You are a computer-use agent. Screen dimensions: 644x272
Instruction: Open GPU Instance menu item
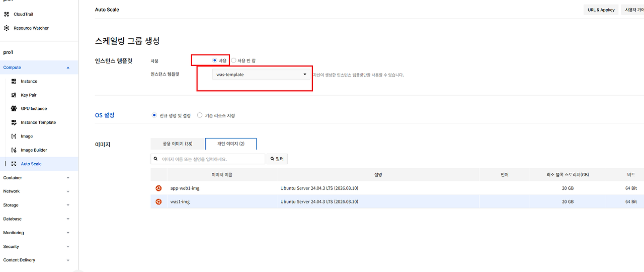click(34, 108)
